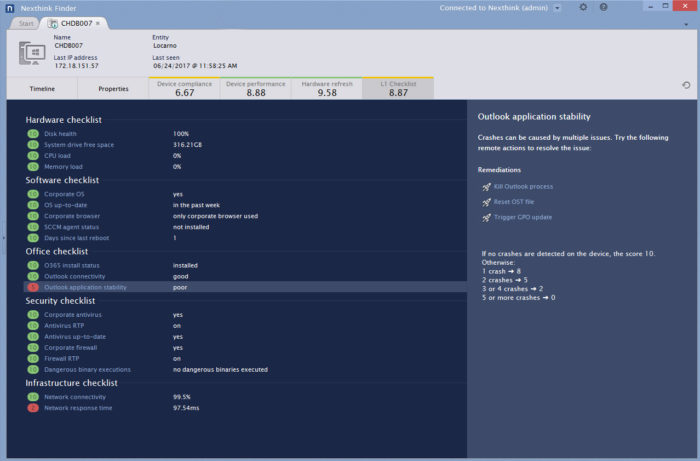Open the Timeline tab

42,89
